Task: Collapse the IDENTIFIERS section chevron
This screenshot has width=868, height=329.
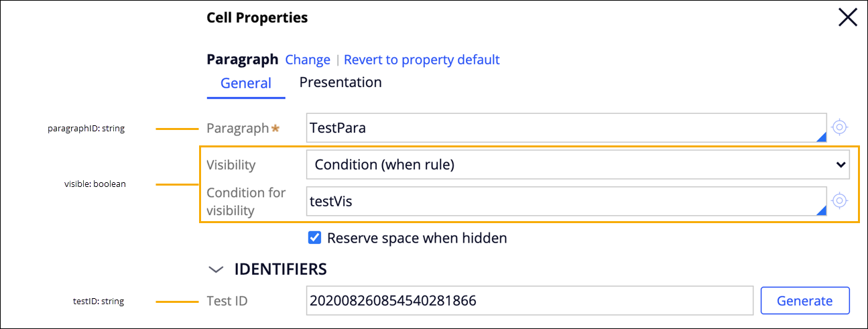Action: (215, 269)
